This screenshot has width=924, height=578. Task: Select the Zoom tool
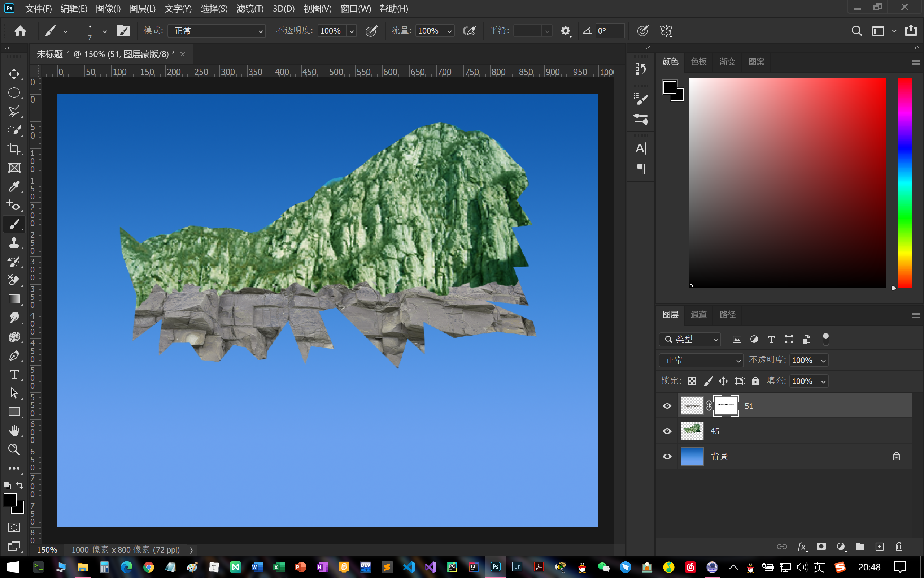click(x=14, y=449)
